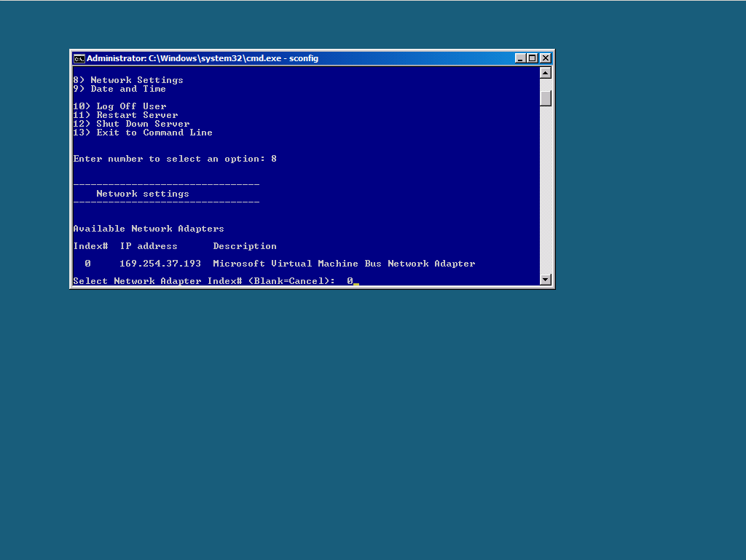Click the Microsoft Virtual Machine Bus Network Adapter text

[x=344, y=264]
